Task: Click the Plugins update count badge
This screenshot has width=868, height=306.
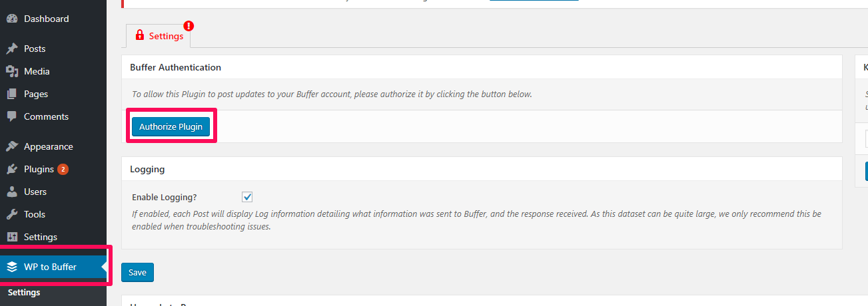Action: click(x=63, y=169)
